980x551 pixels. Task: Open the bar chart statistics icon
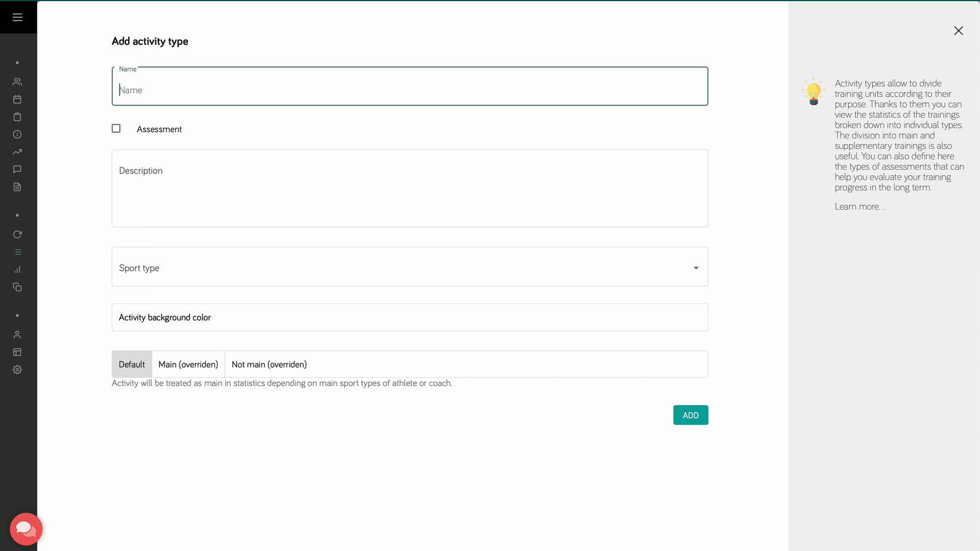point(17,269)
